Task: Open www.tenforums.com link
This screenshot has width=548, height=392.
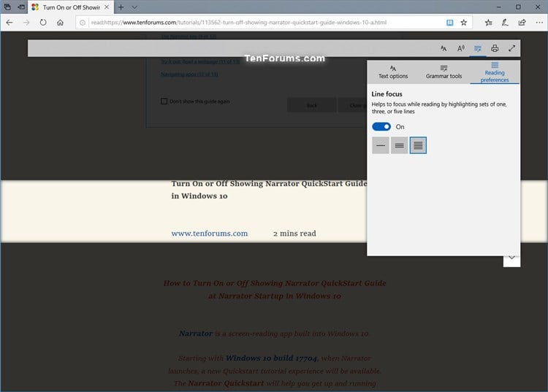Action: [x=210, y=233]
